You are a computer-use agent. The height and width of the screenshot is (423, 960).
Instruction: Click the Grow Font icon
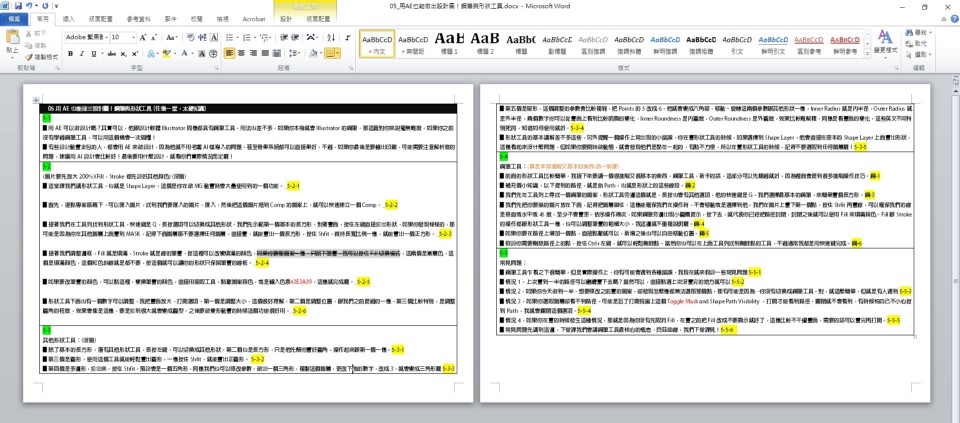142,37
